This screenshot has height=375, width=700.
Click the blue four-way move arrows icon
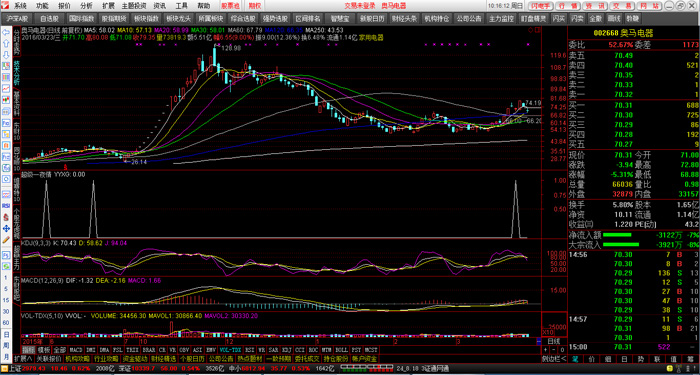pos(6,228)
